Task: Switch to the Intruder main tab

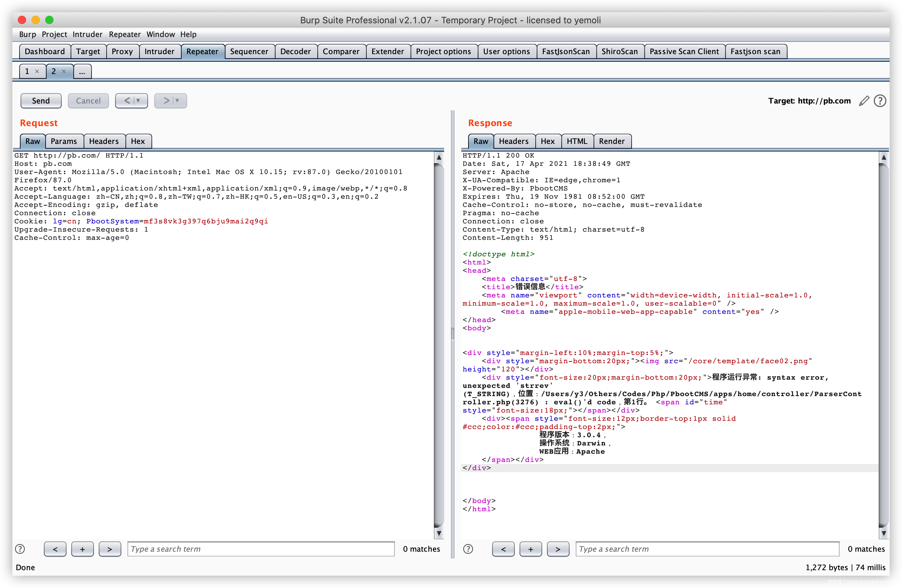Action: pos(159,51)
